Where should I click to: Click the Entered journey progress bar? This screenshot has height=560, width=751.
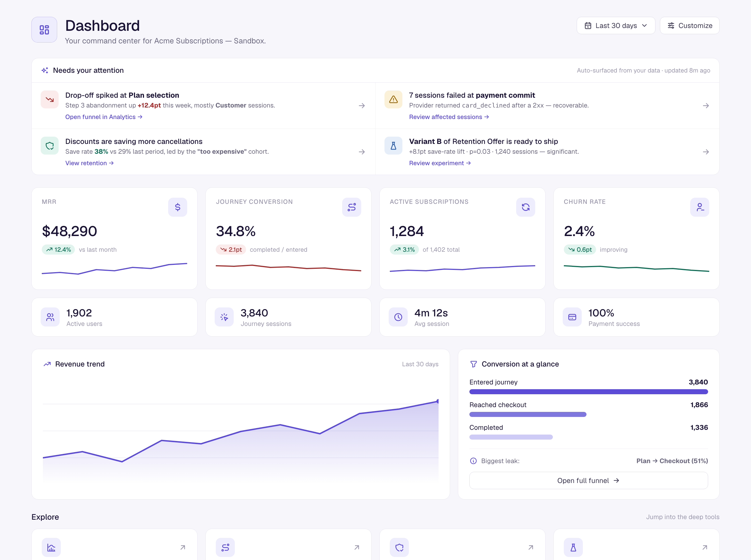point(588,392)
